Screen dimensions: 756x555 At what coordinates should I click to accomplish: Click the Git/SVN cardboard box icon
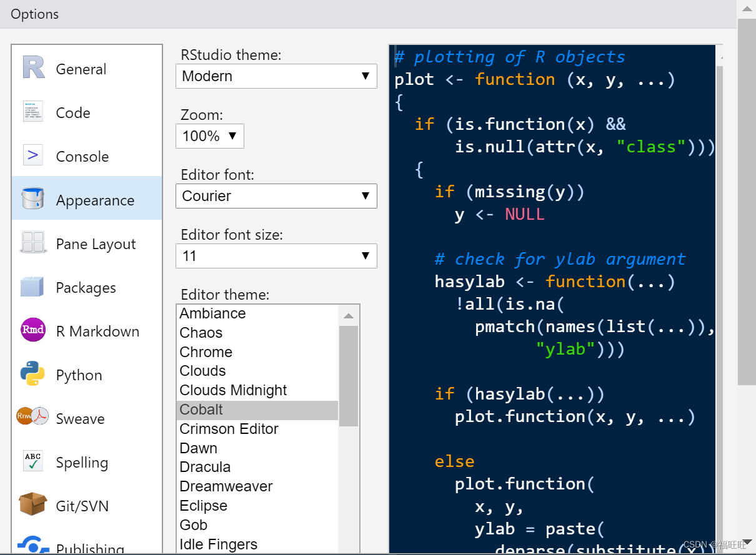point(33,504)
